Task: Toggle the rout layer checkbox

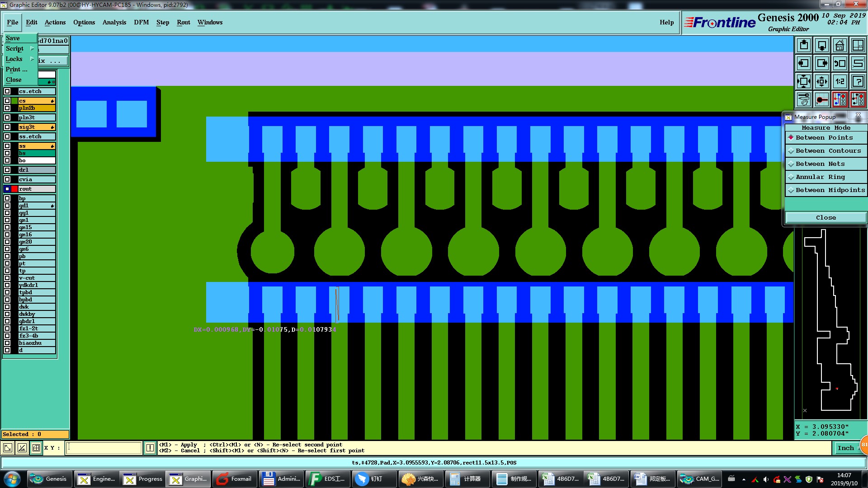Action: point(7,189)
